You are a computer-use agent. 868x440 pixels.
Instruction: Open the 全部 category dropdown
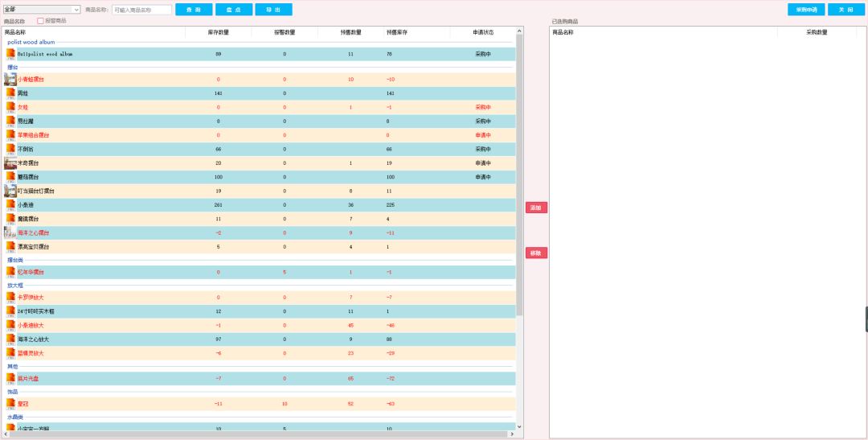[x=42, y=10]
